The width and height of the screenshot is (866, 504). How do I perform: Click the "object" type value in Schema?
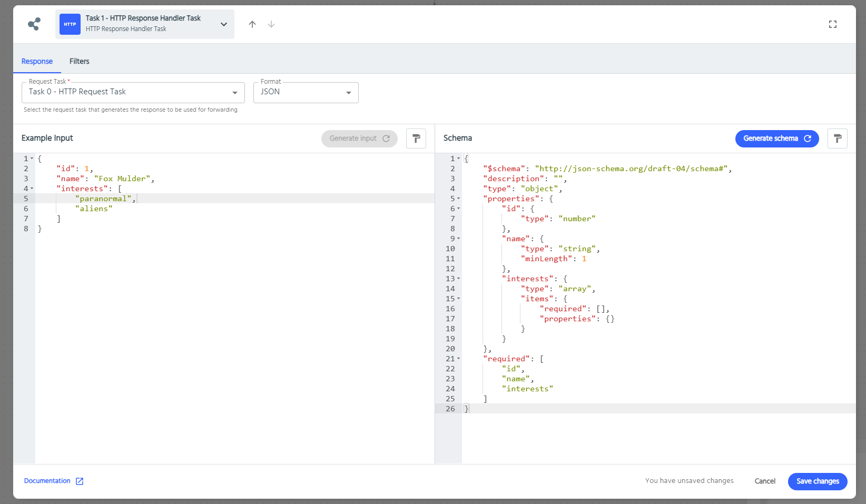(x=539, y=189)
